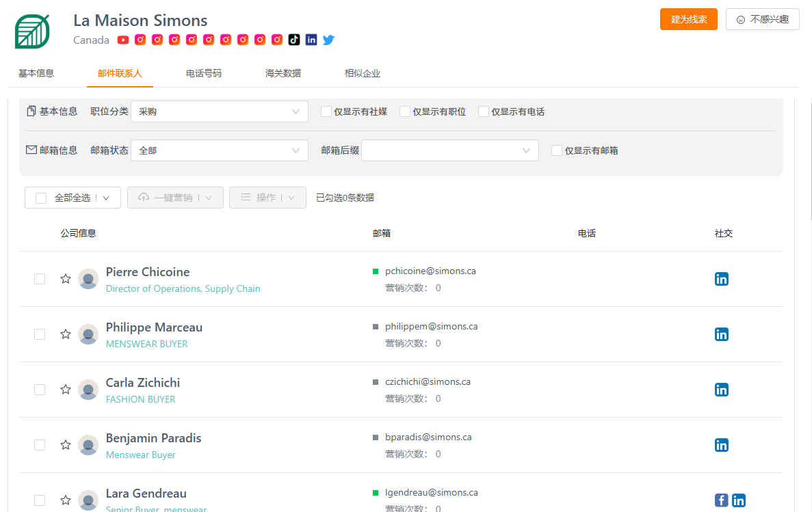Tick checkbox for Carla Zichichi row

(40, 390)
